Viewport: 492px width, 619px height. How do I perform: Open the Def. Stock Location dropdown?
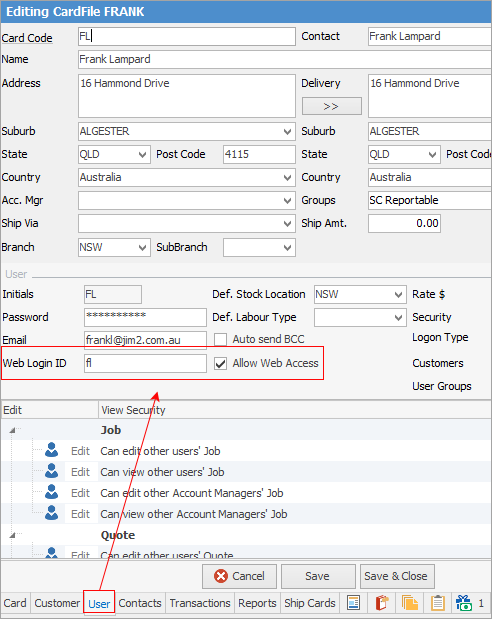398,294
